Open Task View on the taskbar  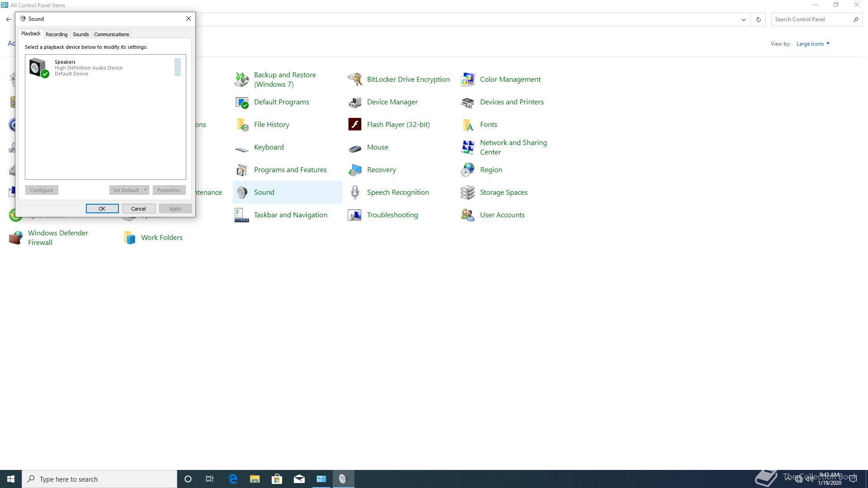point(210,479)
